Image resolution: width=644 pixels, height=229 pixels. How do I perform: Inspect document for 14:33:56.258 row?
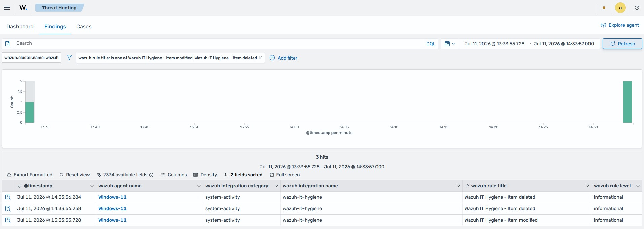[8, 209]
